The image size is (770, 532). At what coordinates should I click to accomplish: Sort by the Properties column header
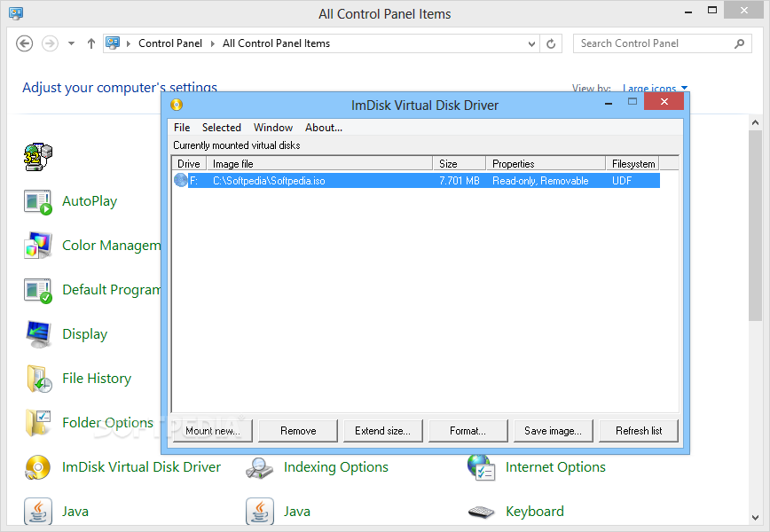pos(546,163)
